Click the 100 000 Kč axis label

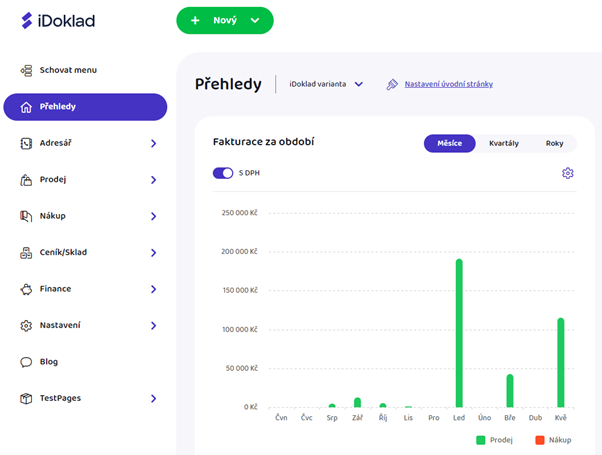point(240,329)
